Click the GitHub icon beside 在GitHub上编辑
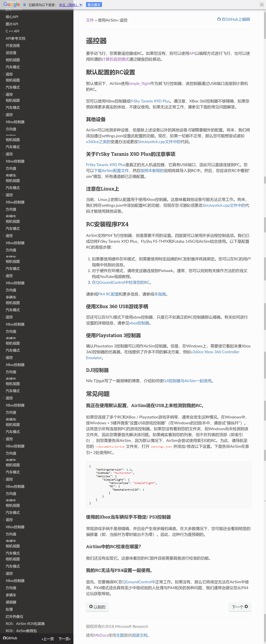This screenshot has height=644, width=266. pyautogui.click(x=219, y=19)
